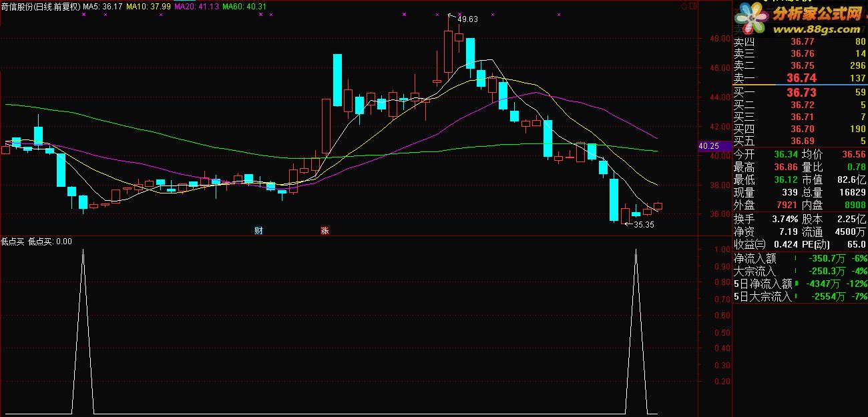Viewport: 868px width, 417px height.
Task: Select the 买一 36.73 bid price
Action: [x=800, y=93]
